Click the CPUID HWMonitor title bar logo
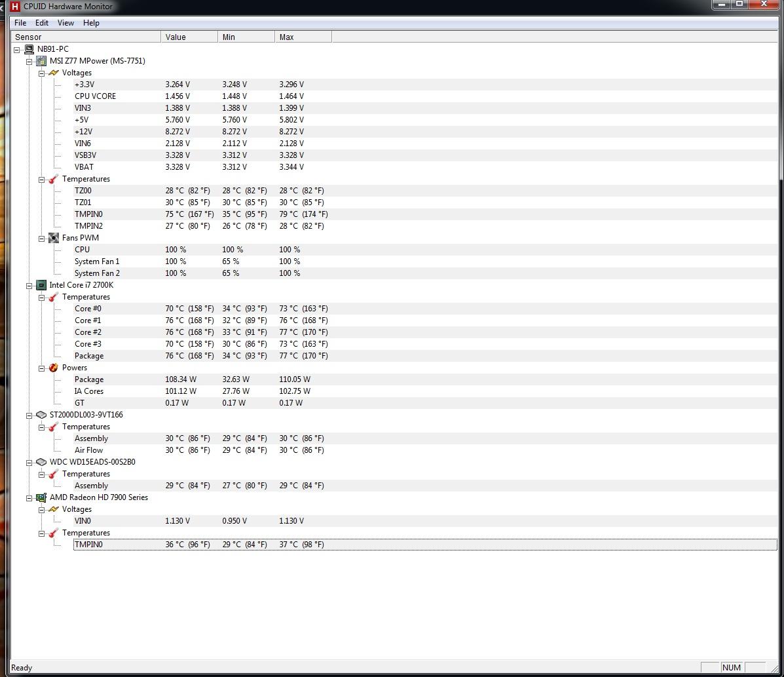Image resolution: width=784 pixels, height=677 pixels. point(15,7)
